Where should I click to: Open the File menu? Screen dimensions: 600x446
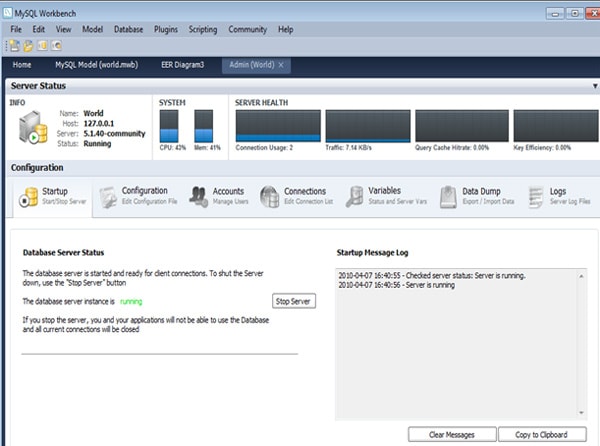click(16, 29)
